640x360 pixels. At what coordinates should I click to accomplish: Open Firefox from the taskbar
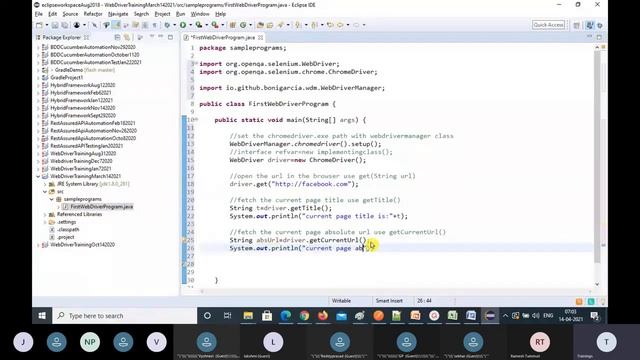pos(323,316)
